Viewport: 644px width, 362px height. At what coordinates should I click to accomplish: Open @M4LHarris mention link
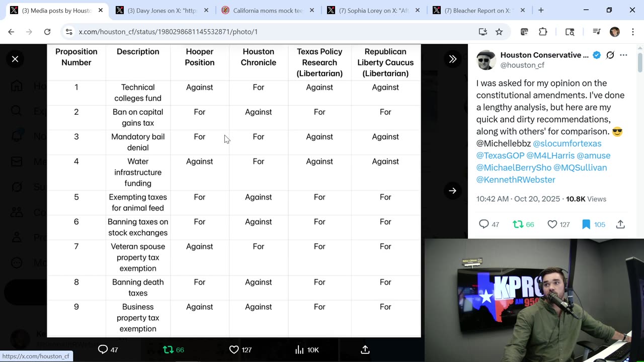[550, 155]
